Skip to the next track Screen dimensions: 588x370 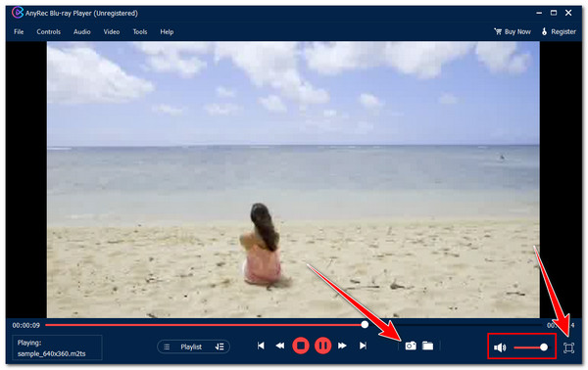[x=363, y=346]
